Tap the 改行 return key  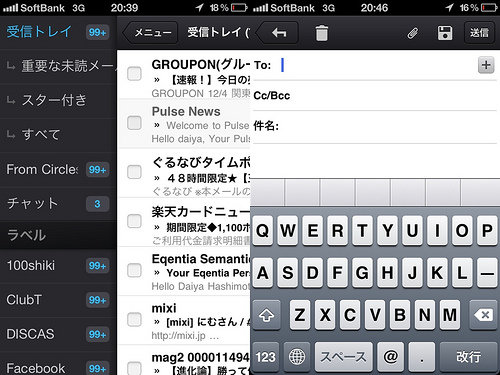[x=469, y=357]
